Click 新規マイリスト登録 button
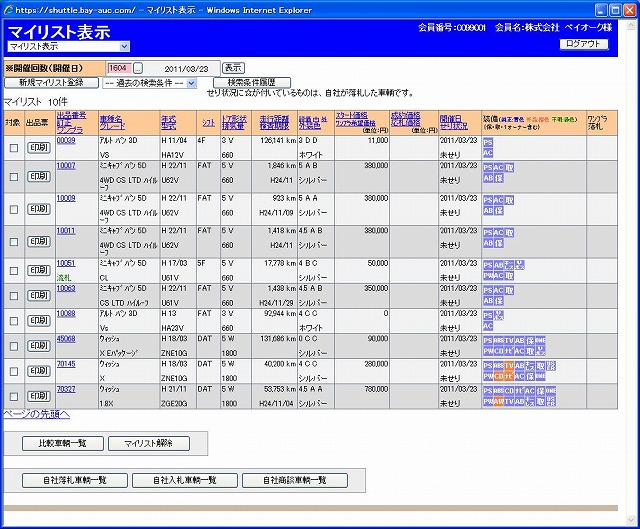The width and height of the screenshot is (640, 529). pyautogui.click(x=51, y=83)
